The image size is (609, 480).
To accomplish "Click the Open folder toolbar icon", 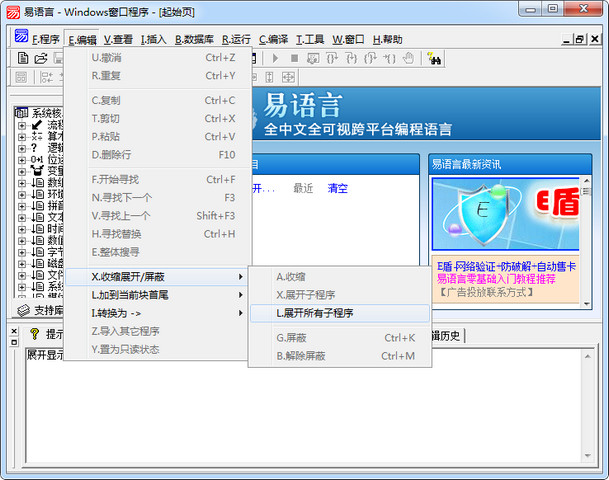I will coord(40,58).
